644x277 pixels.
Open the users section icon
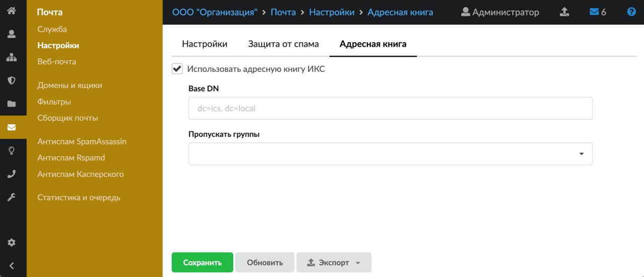pyautogui.click(x=11, y=34)
